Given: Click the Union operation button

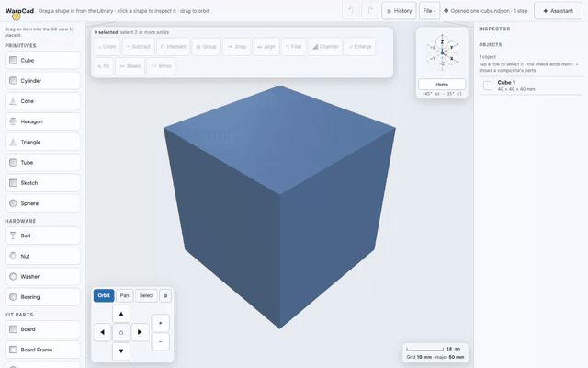Looking at the screenshot, I should (x=107, y=47).
